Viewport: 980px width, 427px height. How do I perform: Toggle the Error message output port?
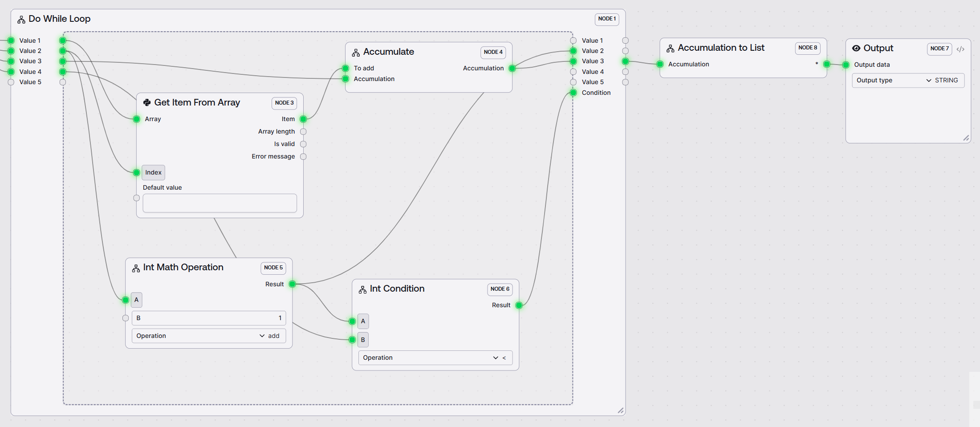tap(303, 157)
